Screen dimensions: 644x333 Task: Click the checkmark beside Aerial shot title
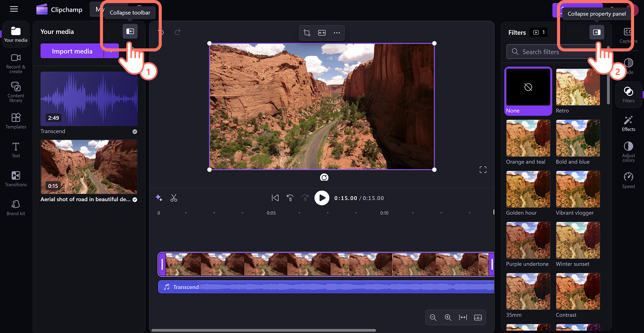(x=135, y=200)
